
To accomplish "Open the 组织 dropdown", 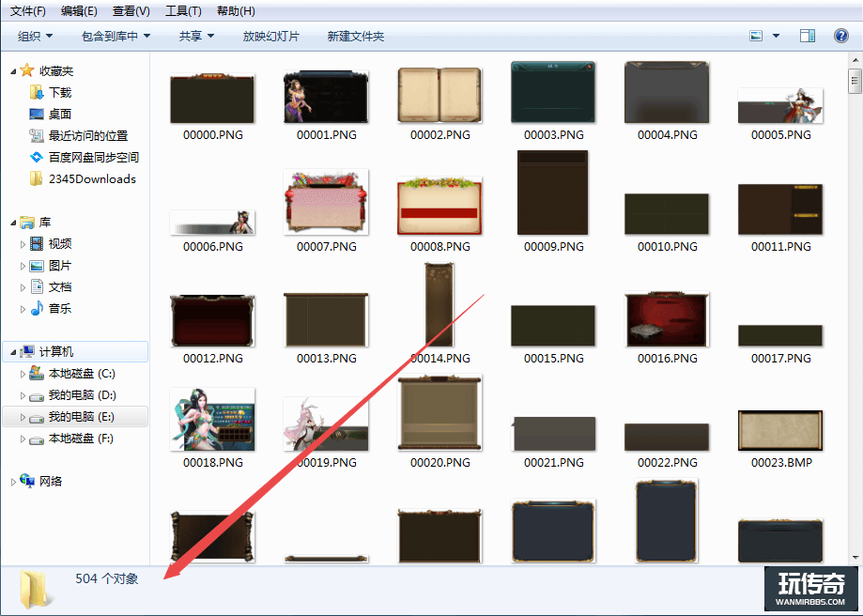I will click(x=35, y=37).
